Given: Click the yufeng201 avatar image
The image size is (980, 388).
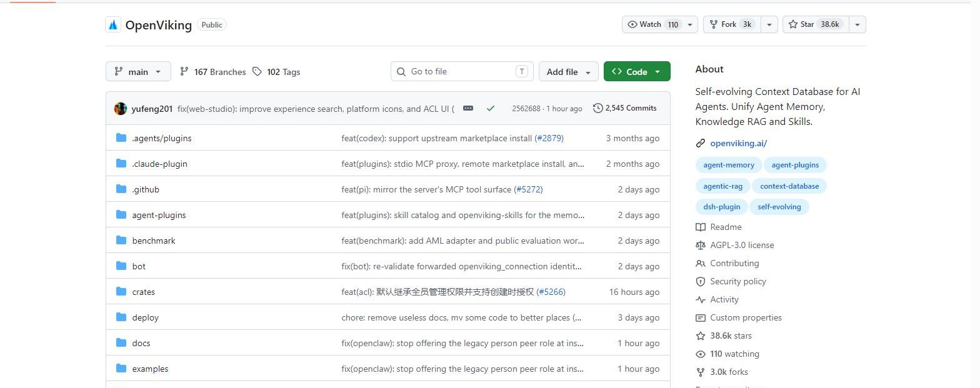Looking at the screenshot, I should click(x=121, y=109).
